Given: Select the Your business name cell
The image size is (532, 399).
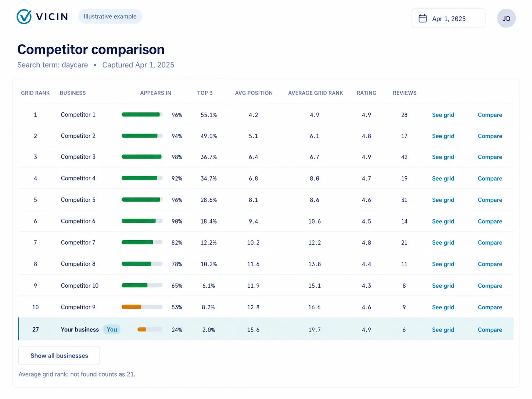Looking at the screenshot, I should point(80,330).
